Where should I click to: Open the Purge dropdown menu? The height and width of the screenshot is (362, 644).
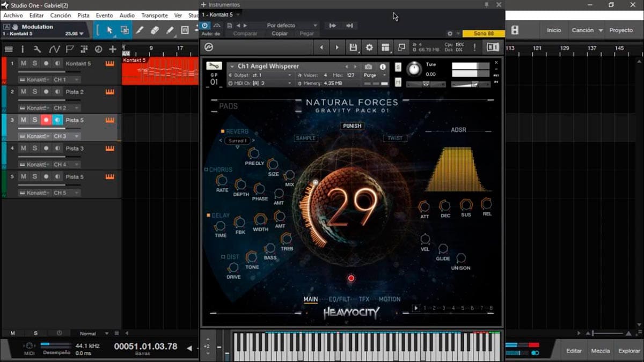coord(374,76)
